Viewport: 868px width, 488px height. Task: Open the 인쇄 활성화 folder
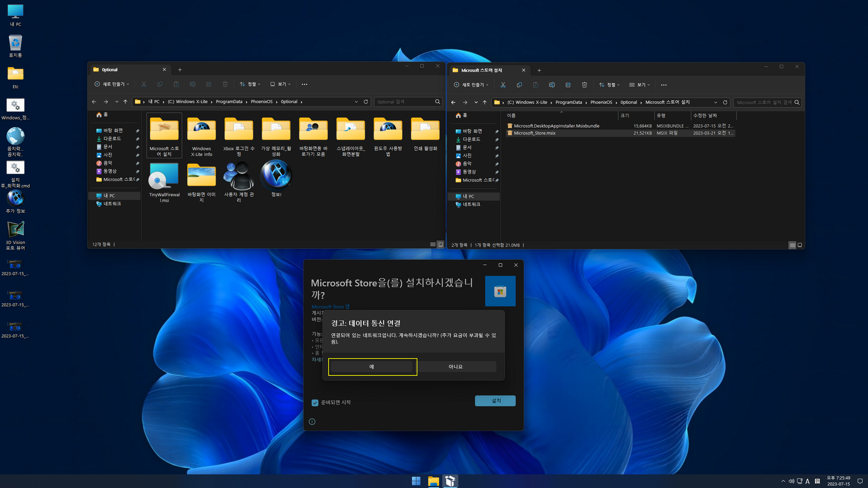click(x=425, y=135)
